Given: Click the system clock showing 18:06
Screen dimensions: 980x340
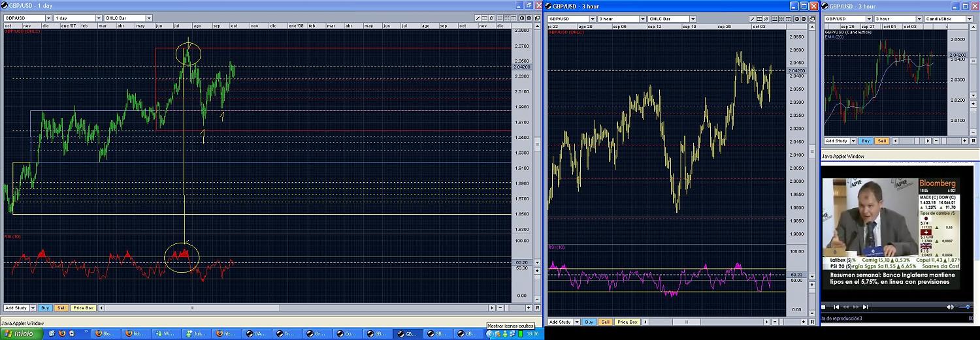Looking at the screenshot, I should point(532,333).
